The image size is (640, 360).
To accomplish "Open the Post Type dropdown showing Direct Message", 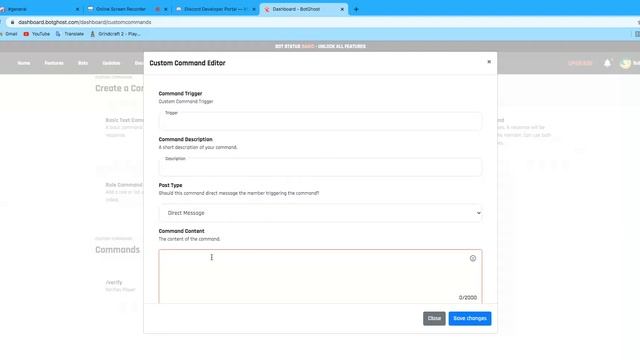I will tap(320, 213).
